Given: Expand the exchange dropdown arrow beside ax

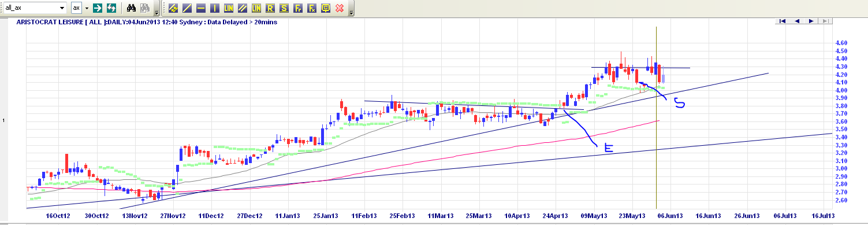Looking at the screenshot, I should point(87,8).
